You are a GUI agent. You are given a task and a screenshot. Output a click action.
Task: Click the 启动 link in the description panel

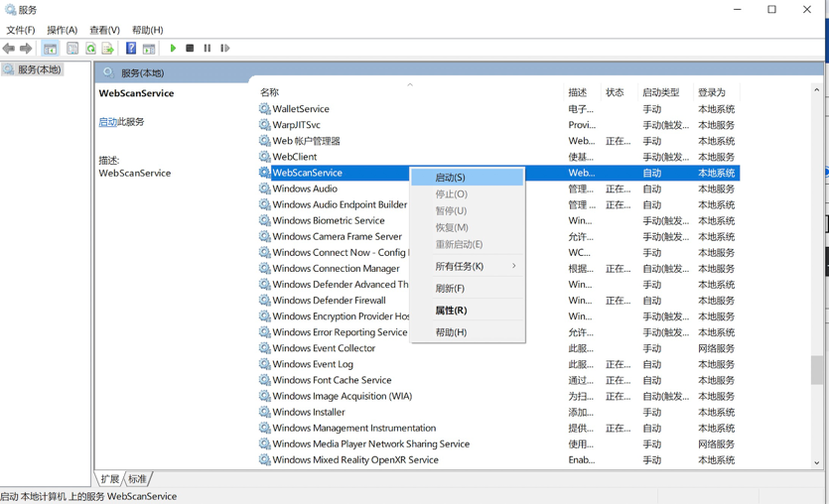click(108, 122)
